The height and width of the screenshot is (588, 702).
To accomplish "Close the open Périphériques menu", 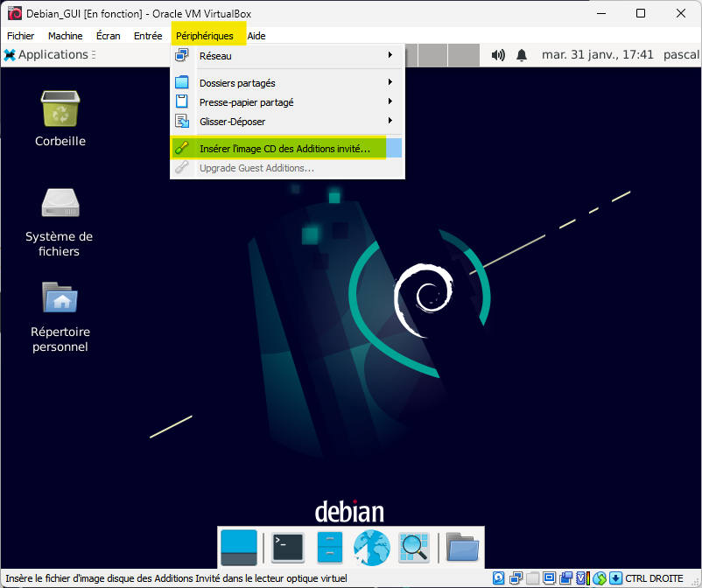I will pos(205,36).
